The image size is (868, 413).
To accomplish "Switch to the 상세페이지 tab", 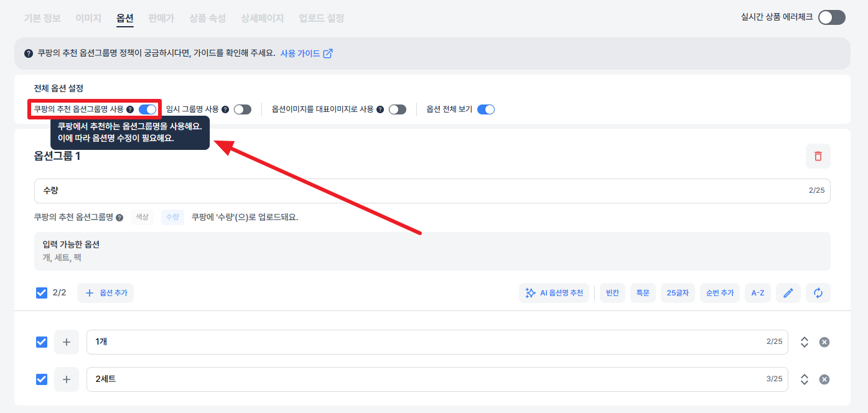I will pos(262,18).
